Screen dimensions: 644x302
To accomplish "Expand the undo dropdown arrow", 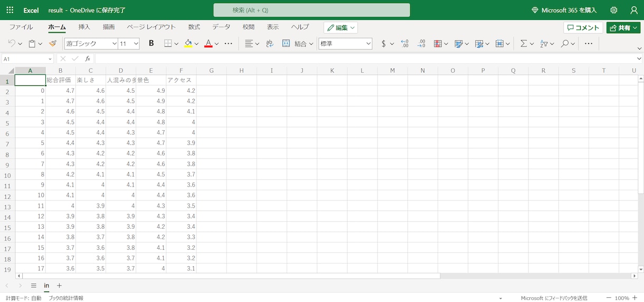I will click(x=20, y=44).
